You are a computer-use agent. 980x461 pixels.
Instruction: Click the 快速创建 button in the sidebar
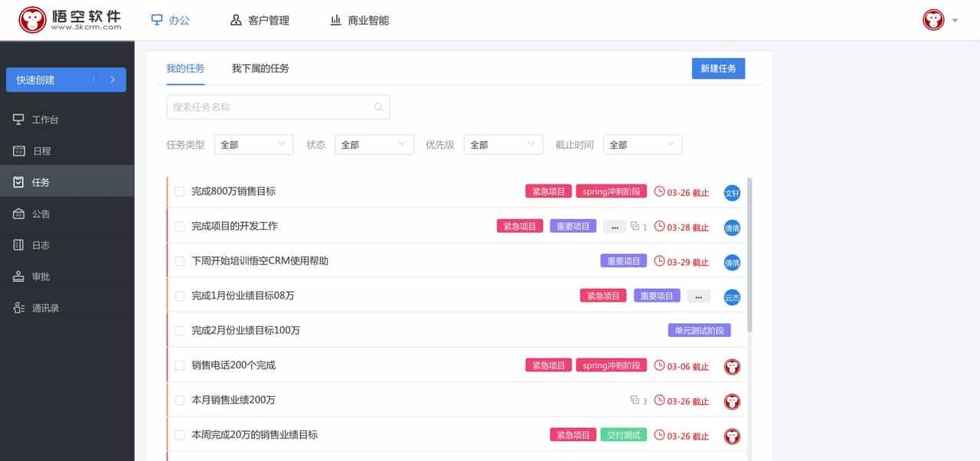pyautogui.click(x=67, y=80)
